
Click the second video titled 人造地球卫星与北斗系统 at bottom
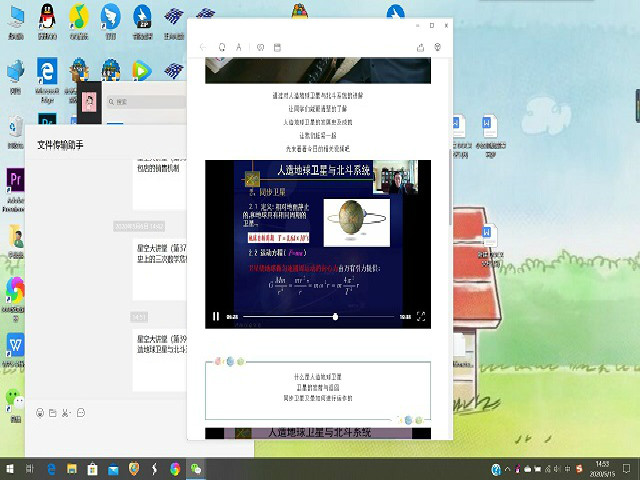(x=318, y=433)
